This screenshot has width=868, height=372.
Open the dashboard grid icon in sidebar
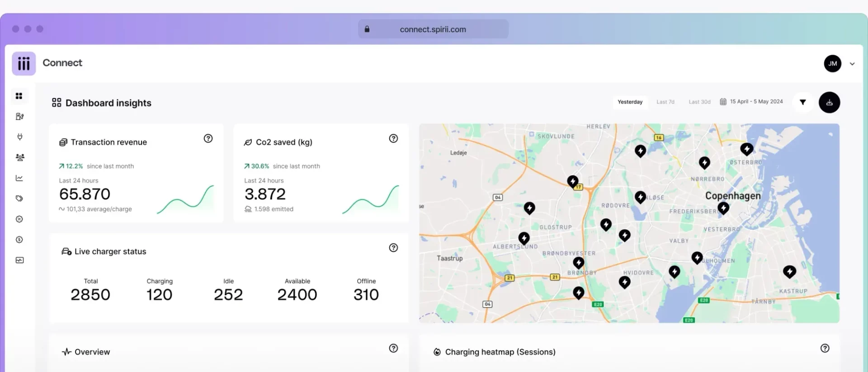click(x=19, y=96)
